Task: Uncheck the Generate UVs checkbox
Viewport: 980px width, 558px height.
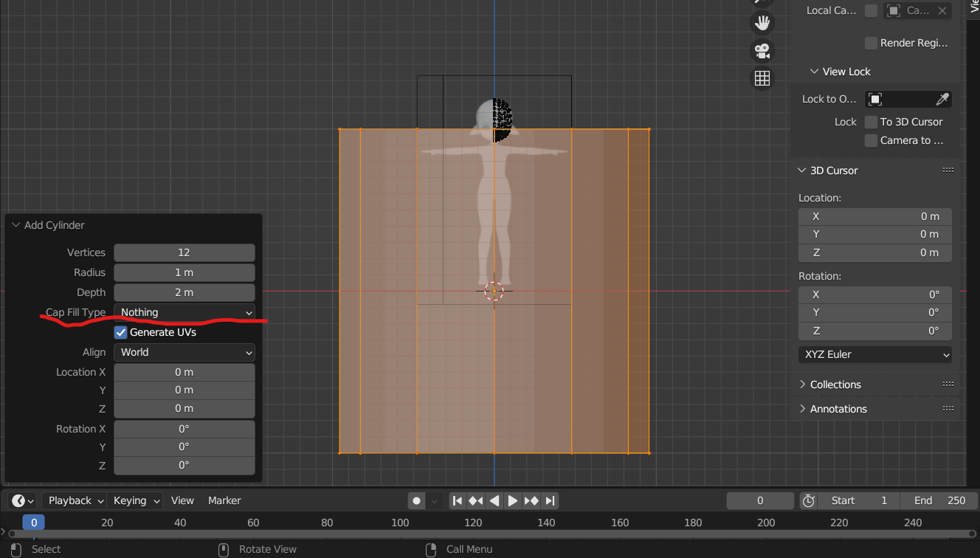Action: (x=121, y=332)
